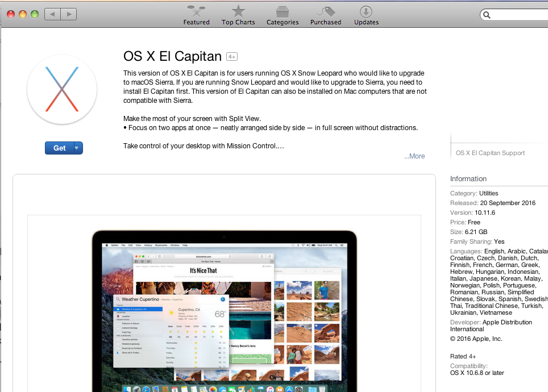
Task: Click © 2016 Apple, Inc. text
Action: coord(476,339)
